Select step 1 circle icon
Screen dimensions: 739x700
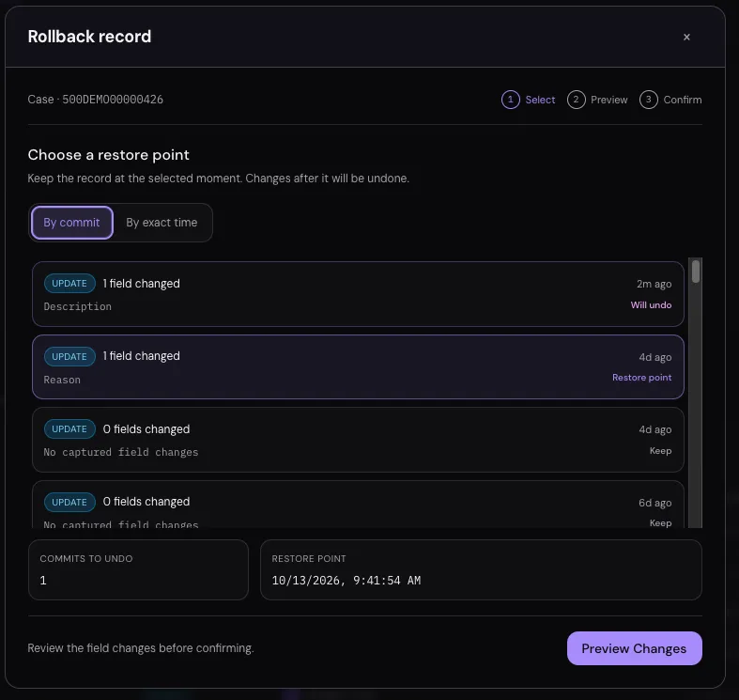click(x=511, y=100)
